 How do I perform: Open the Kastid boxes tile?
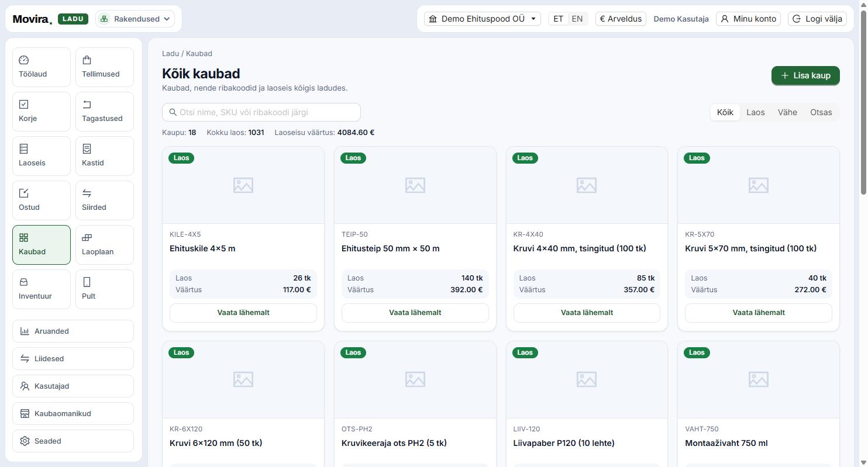pyautogui.click(x=105, y=156)
